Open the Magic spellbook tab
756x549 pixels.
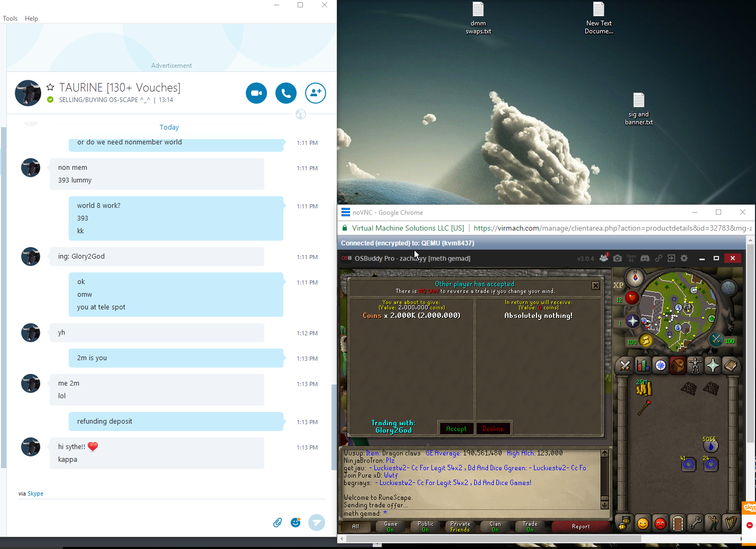[731, 365]
